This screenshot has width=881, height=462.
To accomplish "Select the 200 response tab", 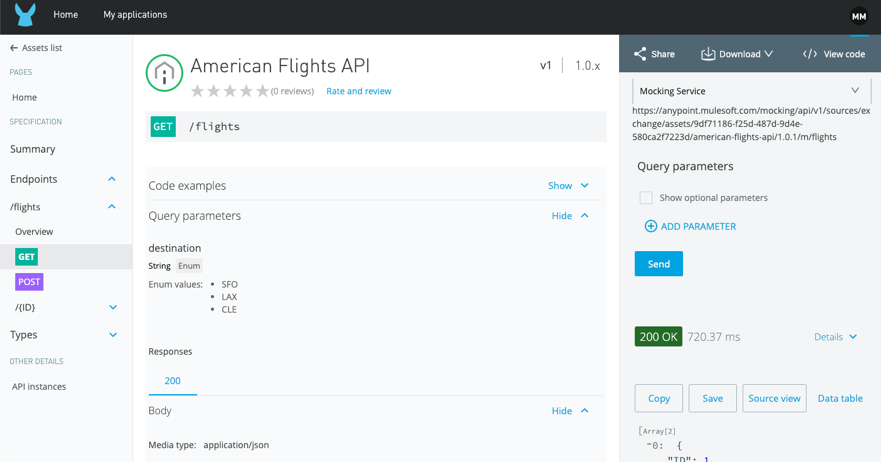I will (172, 381).
